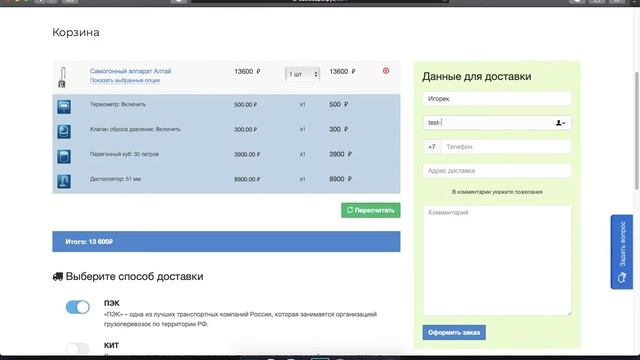
Task: Click the Перегонный куб: 30 литров text
Action: pyautogui.click(x=124, y=154)
